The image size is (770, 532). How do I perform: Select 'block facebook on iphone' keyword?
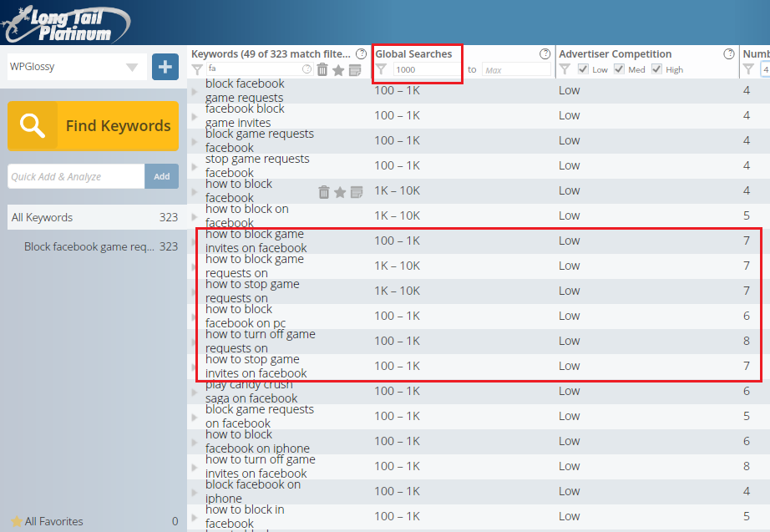tap(253, 491)
